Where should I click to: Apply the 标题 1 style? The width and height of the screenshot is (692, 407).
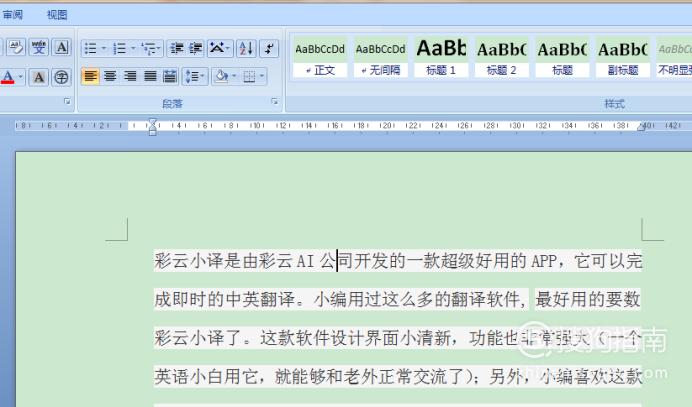(x=441, y=57)
